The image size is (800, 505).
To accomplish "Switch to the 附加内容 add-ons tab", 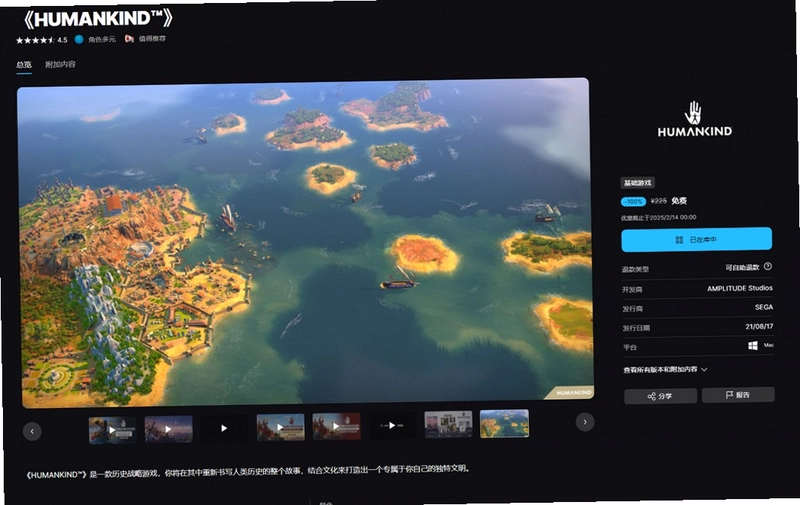I will click(x=60, y=64).
